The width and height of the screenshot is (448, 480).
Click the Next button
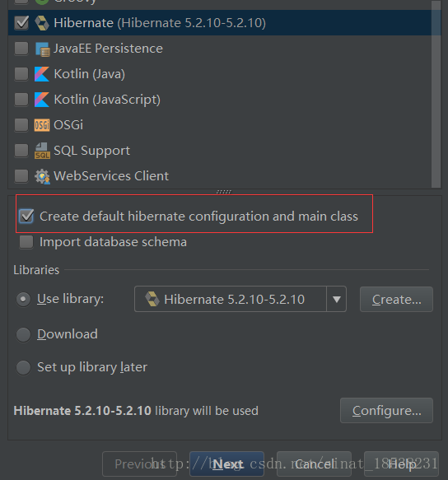[x=226, y=464]
